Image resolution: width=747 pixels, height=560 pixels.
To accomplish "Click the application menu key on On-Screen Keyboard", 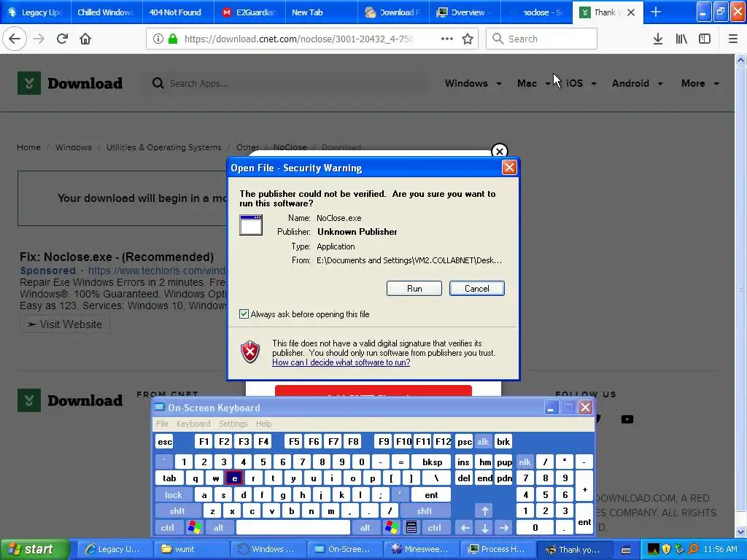I will pyautogui.click(x=411, y=528).
